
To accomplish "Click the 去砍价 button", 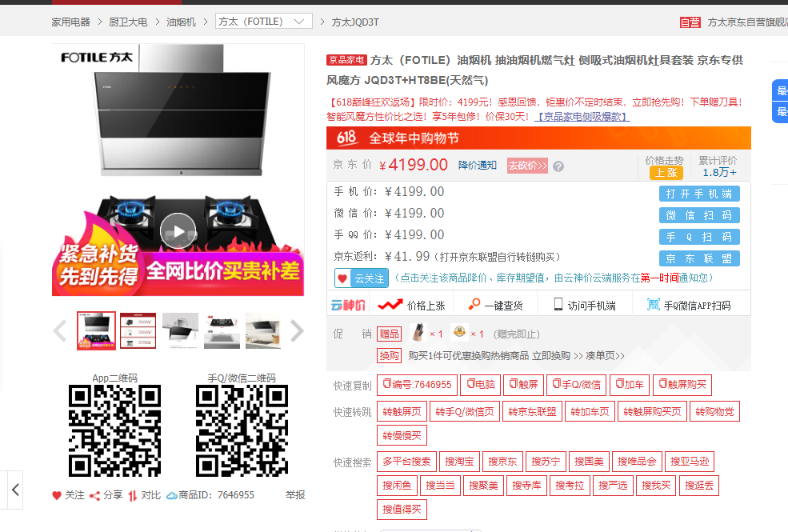I will point(527,166).
